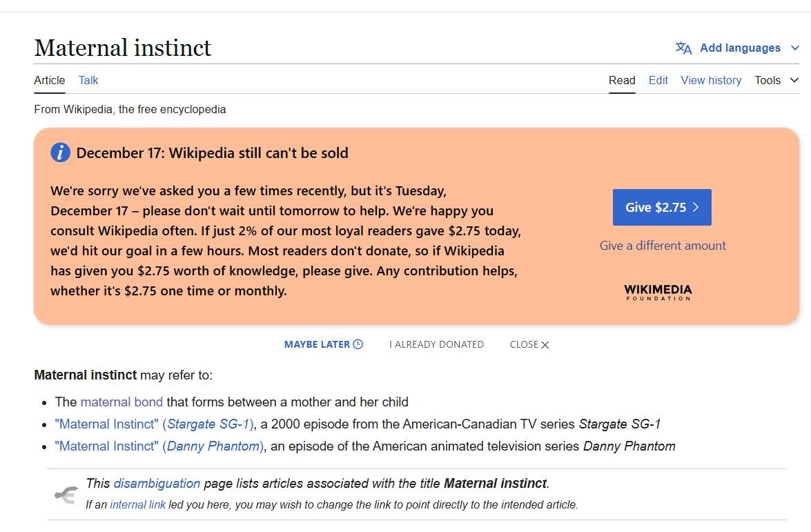Follow the disambiguation link
Viewport: 811px width, 532px height.
[157, 483]
